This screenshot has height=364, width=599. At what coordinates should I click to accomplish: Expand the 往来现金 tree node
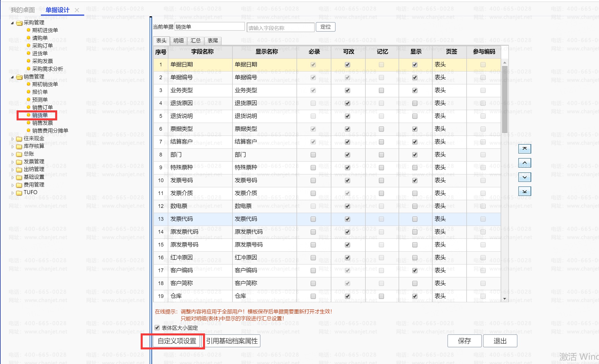pyautogui.click(x=12, y=139)
